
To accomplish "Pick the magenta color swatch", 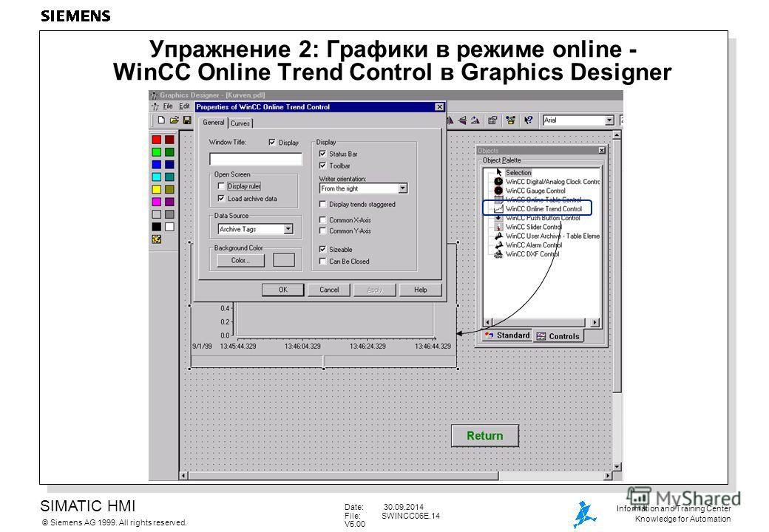I will tap(157, 202).
